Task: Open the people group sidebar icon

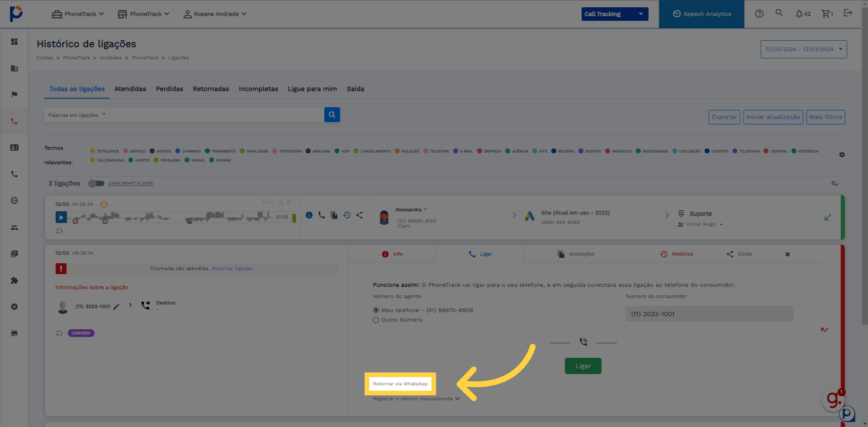Action: coord(14,228)
